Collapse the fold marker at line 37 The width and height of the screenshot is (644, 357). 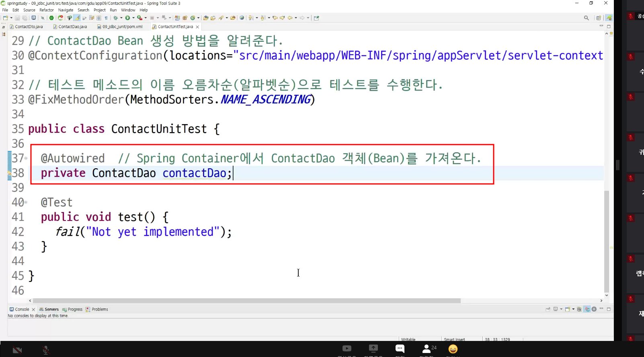[x=26, y=158]
